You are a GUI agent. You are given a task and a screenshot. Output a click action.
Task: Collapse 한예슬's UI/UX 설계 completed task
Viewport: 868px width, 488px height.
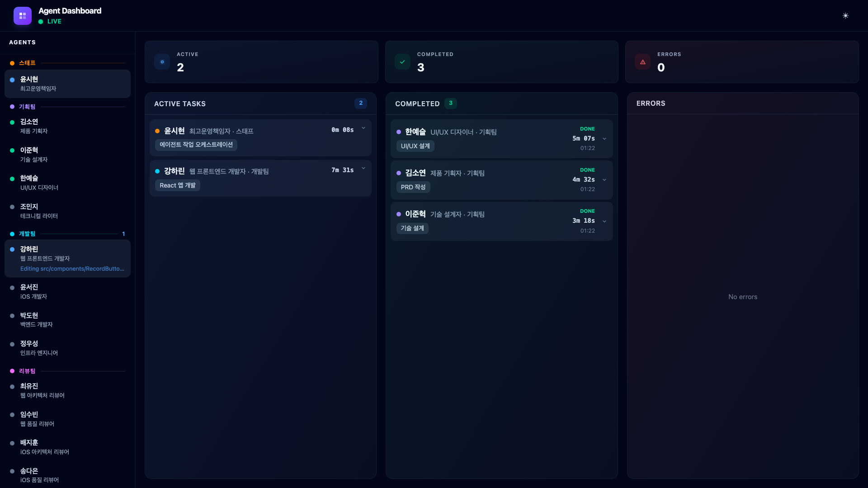pos(604,139)
